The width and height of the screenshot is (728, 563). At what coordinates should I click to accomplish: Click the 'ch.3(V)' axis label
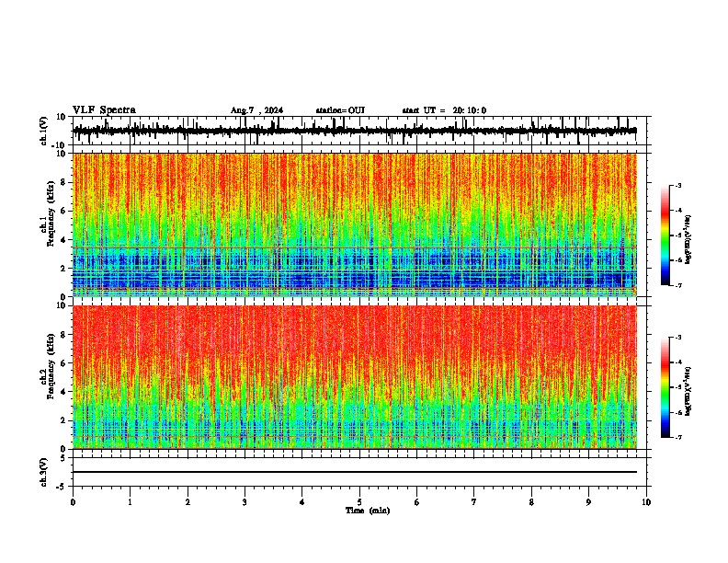(44, 472)
